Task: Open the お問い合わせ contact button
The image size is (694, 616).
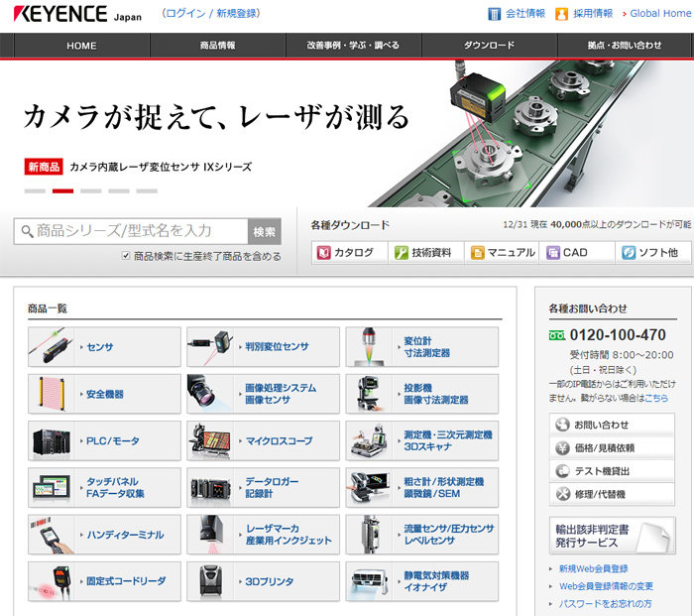Action: 612,425
